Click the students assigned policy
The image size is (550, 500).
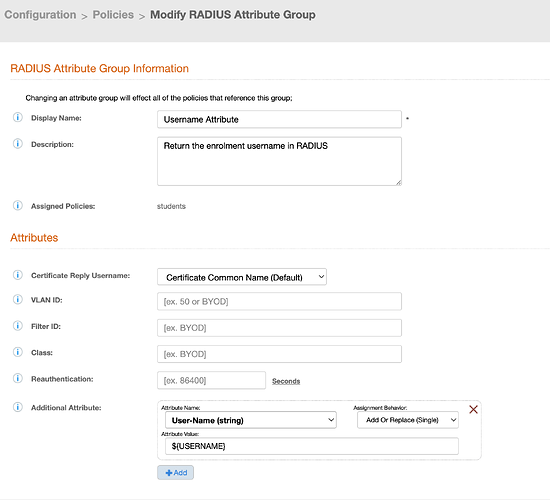[x=171, y=206]
